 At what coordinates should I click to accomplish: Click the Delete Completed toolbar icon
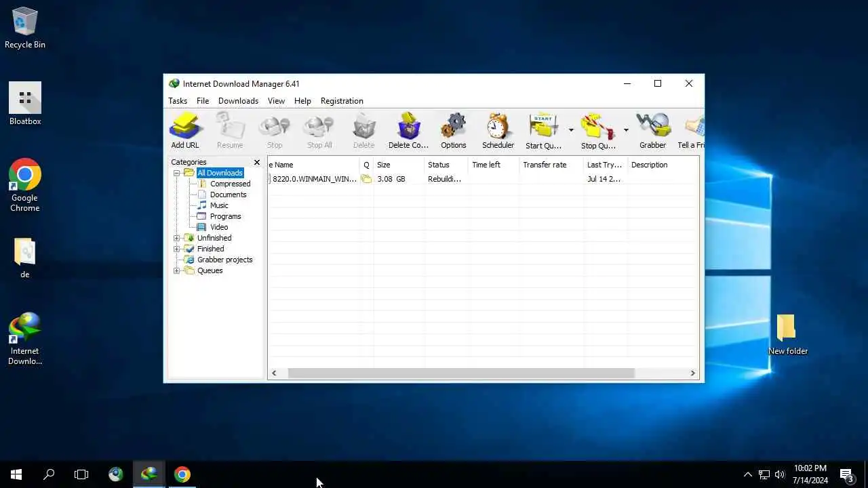click(408, 131)
